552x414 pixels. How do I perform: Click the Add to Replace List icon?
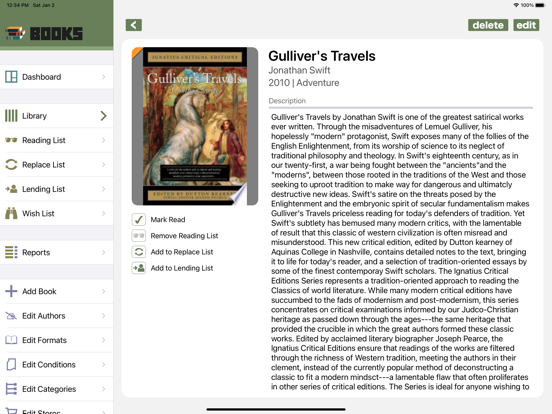click(x=139, y=252)
